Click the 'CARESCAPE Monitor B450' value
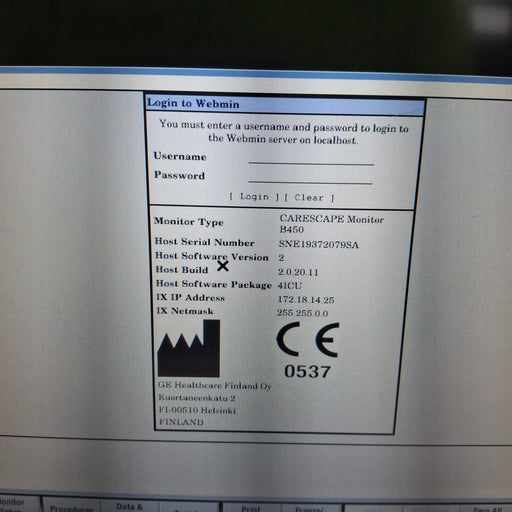 click(x=331, y=224)
